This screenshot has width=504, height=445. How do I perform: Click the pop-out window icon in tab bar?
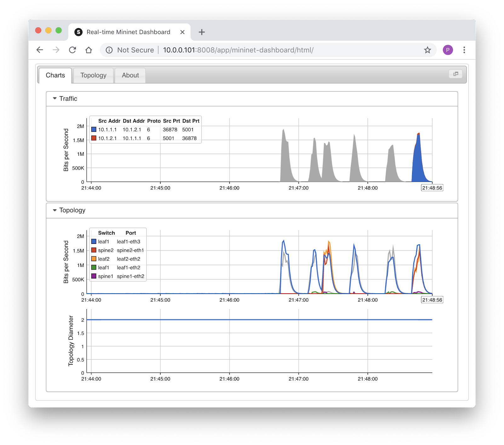click(x=455, y=74)
